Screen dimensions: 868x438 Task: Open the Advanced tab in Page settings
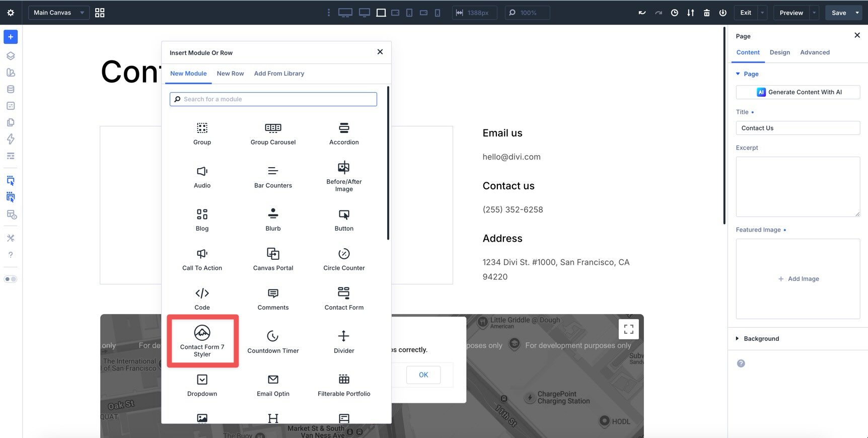(x=815, y=52)
